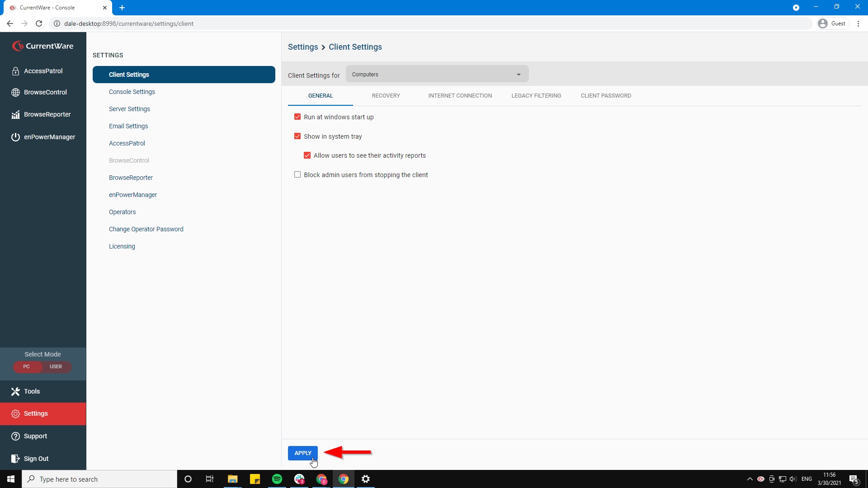Click the APPLY button
The height and width of the screenshot is (488, 868).
point(303,453)
